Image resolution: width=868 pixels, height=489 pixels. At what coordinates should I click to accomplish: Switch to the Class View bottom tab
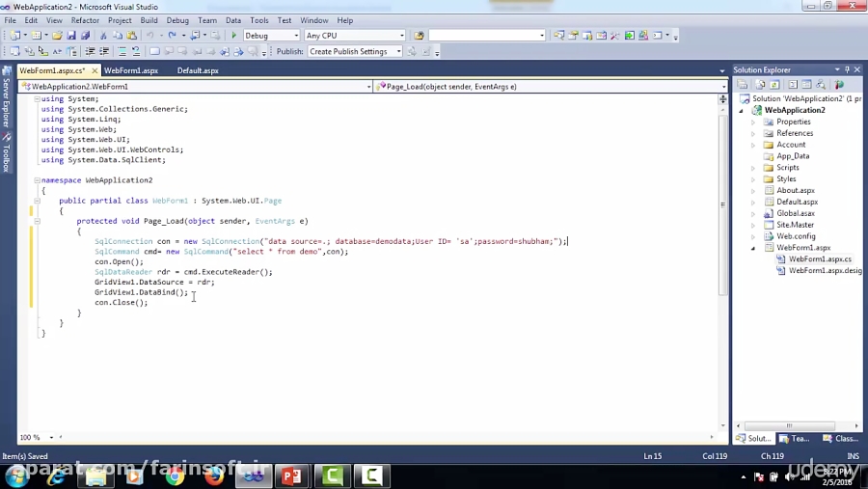coord(841,439)
